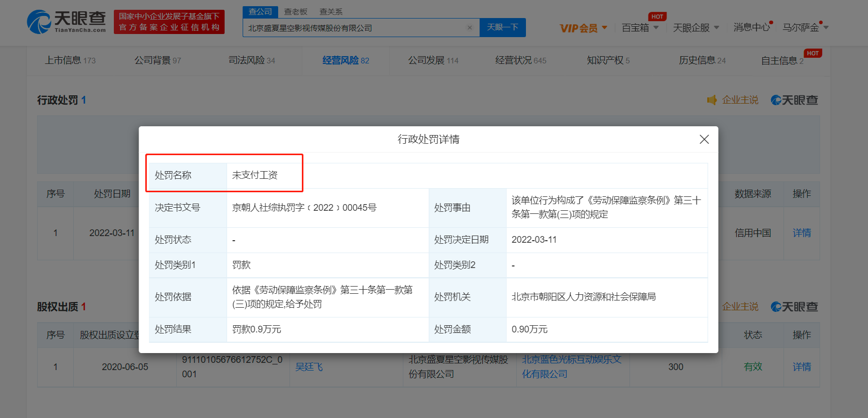Click the 股权出质 section heading
Viewport: 868px width, 418px height.
click(58, 307)
